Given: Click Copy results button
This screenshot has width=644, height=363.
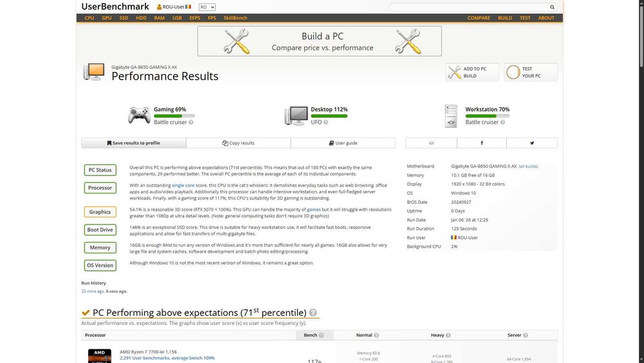Looking at the screenshot, I should click(x=238, y=143).
